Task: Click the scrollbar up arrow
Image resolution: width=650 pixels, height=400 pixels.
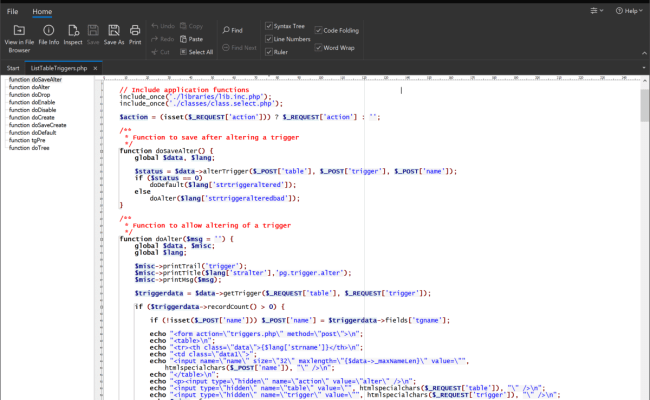Action: click(x=644, y=81)
